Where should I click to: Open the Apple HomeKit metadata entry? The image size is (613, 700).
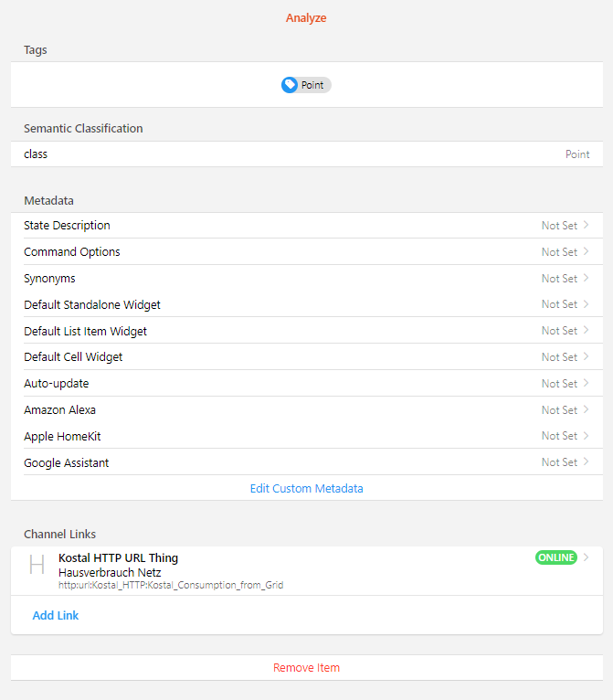coord(306,436)
